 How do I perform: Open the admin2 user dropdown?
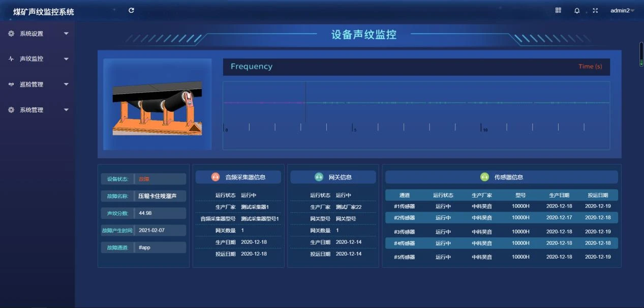coord(623,11)
